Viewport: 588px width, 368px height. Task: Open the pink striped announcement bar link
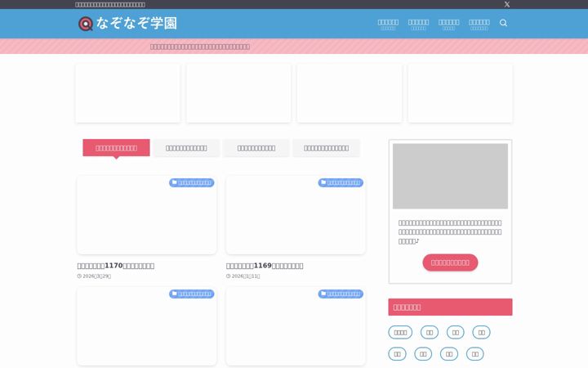point(200,47)
